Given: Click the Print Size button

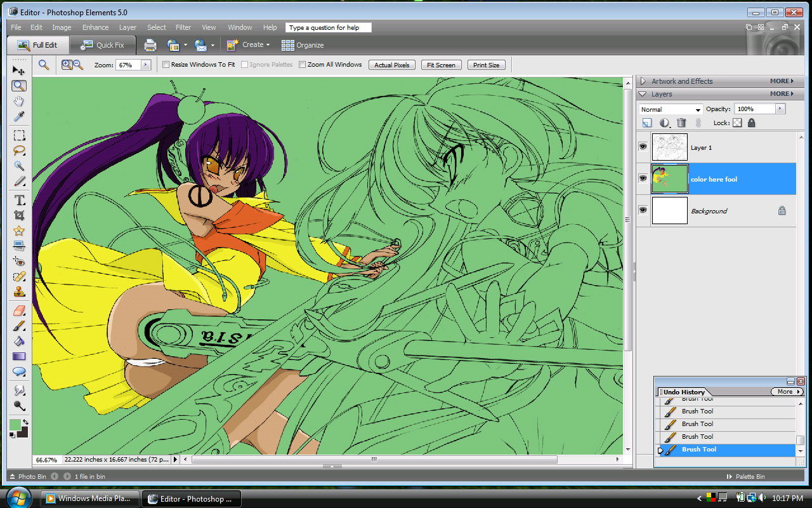Looking at the screenshot, I should click(x=487, y=65).
